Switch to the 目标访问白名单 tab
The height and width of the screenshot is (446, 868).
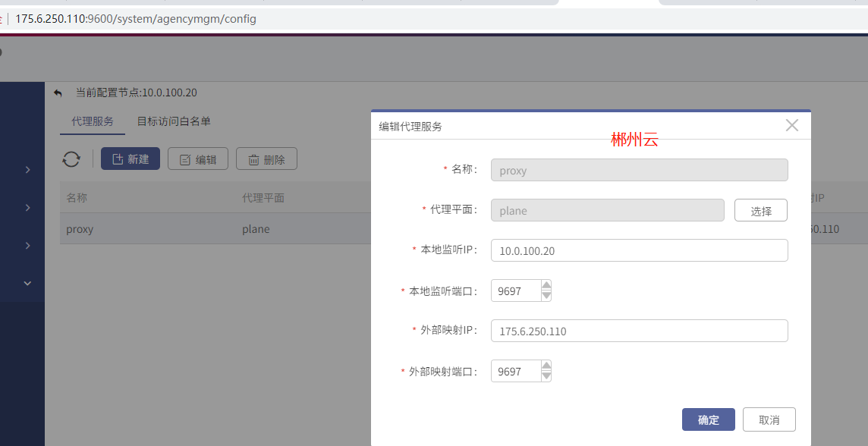click(174, 121)
